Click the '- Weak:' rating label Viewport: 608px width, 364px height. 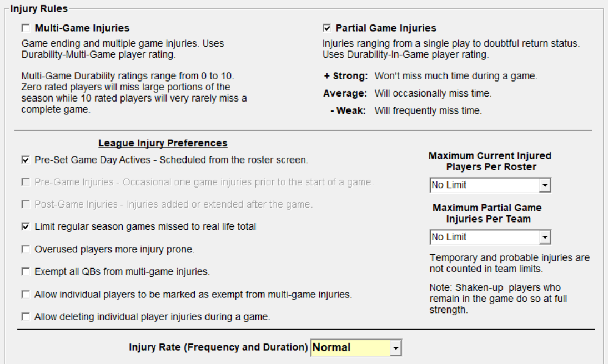(x=348, y=110)
